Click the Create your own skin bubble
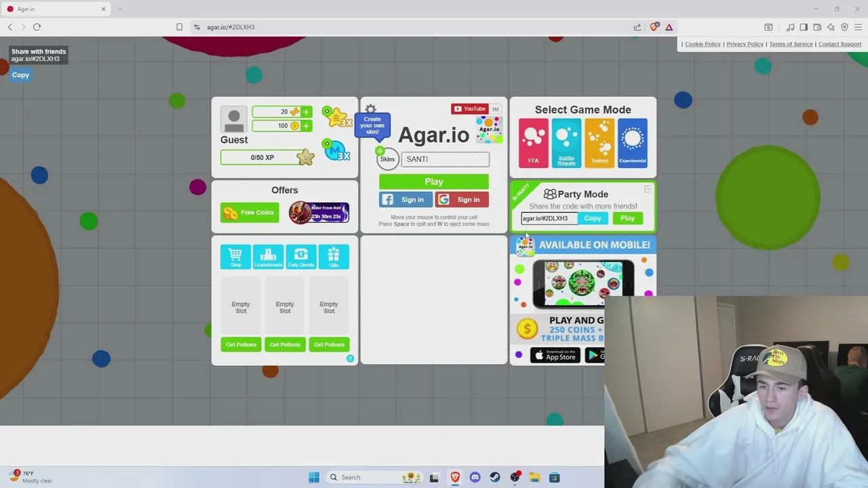This screenshot has height=488, width=868. [x=372, y=125]
